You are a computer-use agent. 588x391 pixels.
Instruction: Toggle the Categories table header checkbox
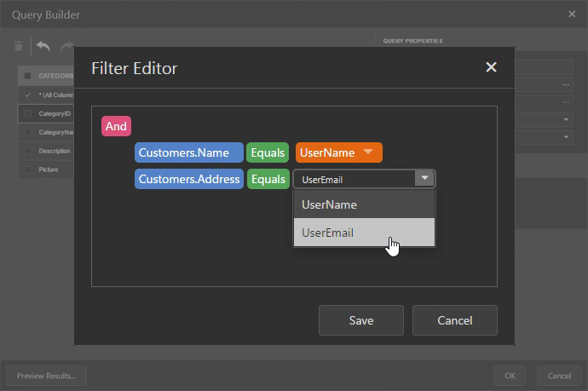(28, 76)
